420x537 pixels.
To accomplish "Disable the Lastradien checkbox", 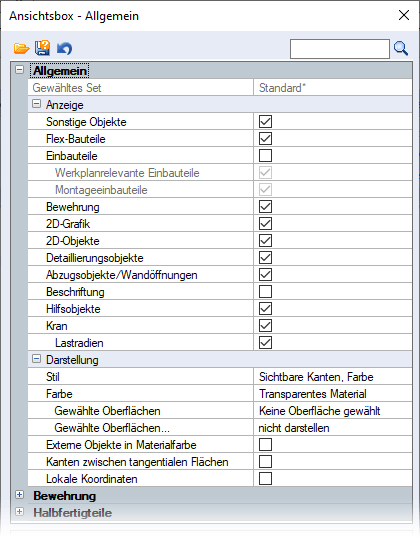I will pyautogui.click(x=265, y=343).
